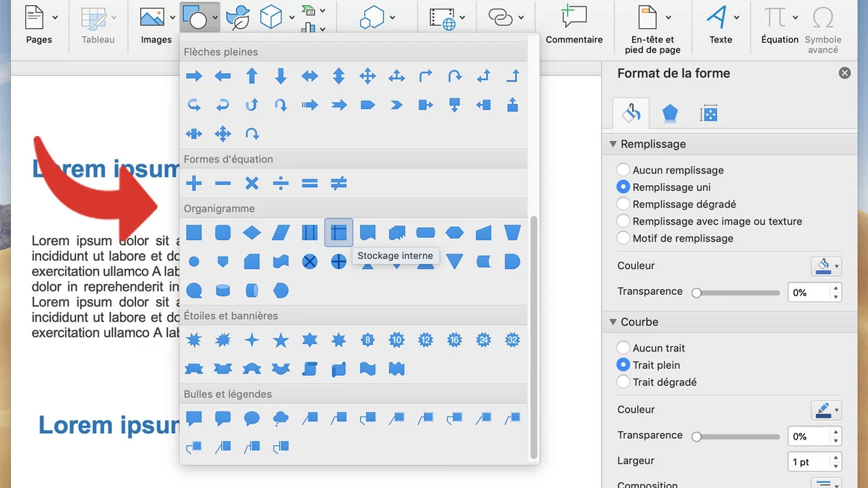Open En-tête et pied de page
Viewport: 868px width, 488px height.
click(x=652, y=29)
